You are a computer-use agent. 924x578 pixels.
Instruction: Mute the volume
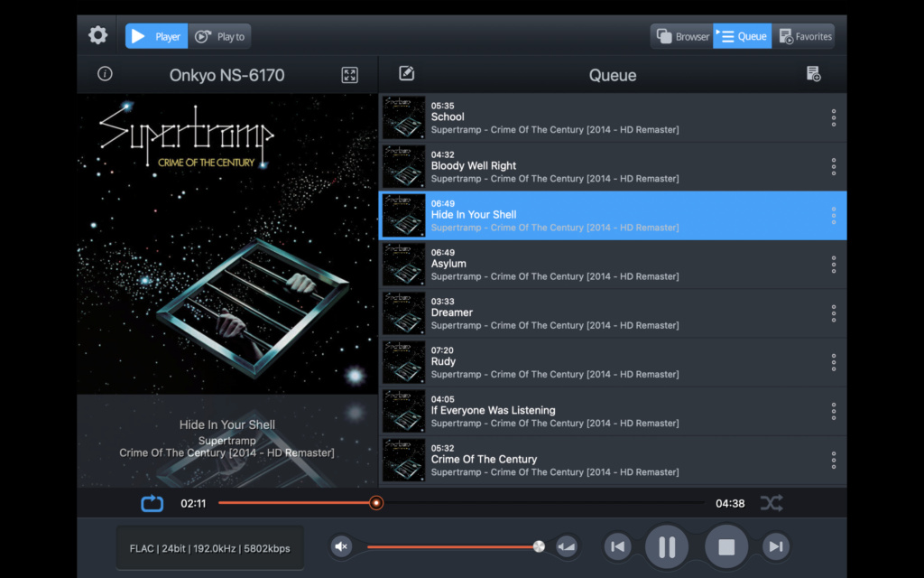coord(341,546)
